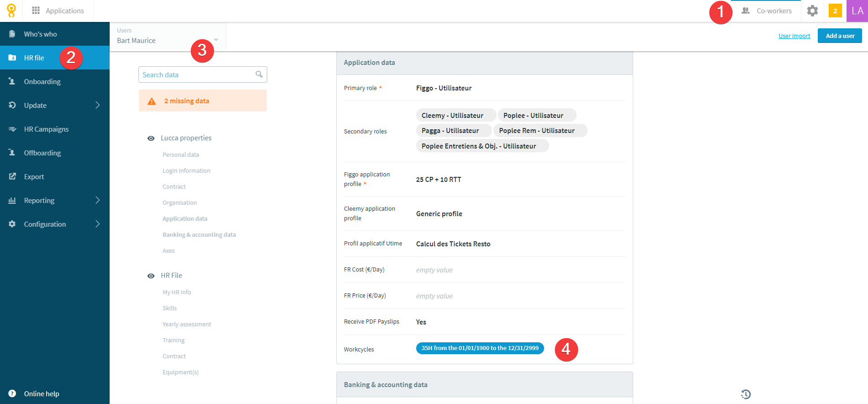Click the Pagga - Utilisateur role chip
Screen dimensions: 868x404
coord(454,130)
